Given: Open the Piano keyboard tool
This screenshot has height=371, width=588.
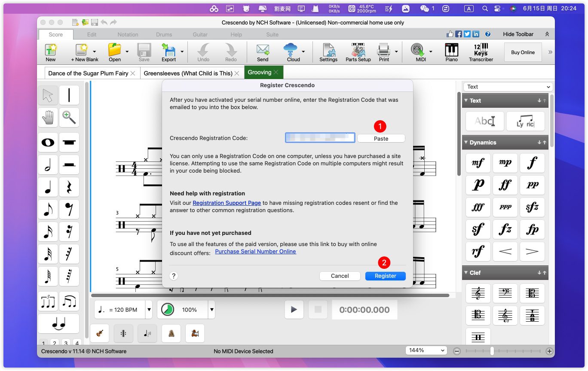Looking at the screenshot, I should [451, 52].
